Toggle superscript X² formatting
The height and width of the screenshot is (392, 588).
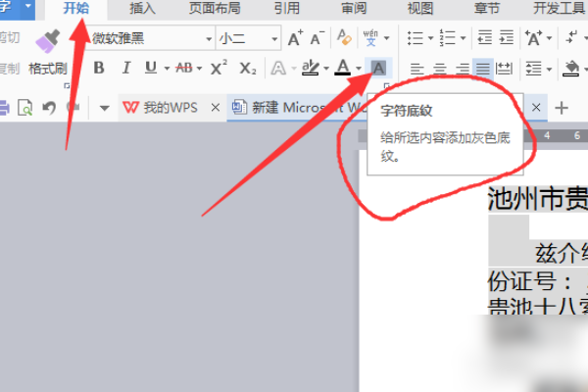coord(219,68)
